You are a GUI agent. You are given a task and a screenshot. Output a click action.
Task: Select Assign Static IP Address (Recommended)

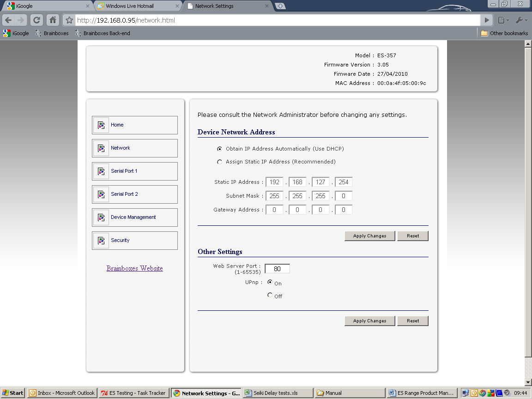click(x=219, y=162)
